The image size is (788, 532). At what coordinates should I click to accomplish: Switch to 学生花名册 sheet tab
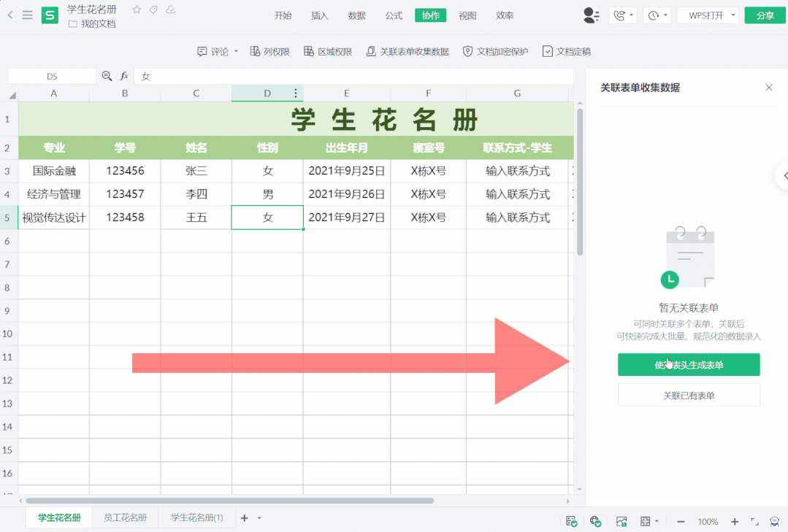pos(59,517)
